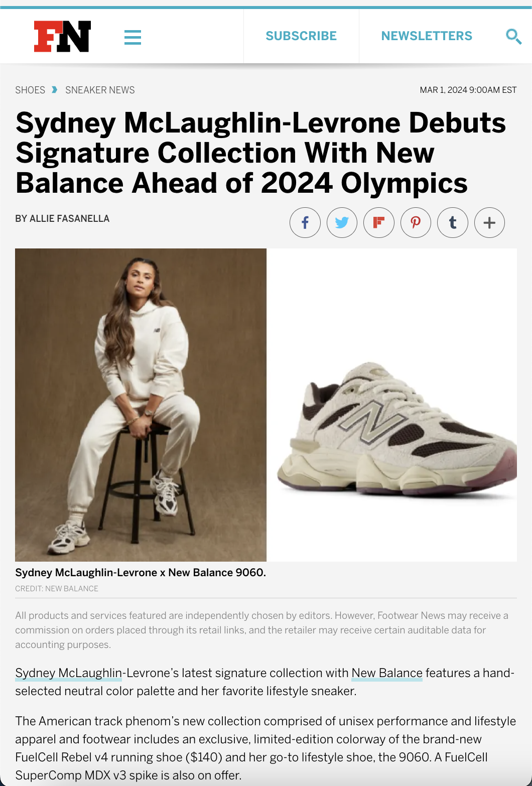Open Newsletters section
The image size is (532, 786).
tap(427, 36)
